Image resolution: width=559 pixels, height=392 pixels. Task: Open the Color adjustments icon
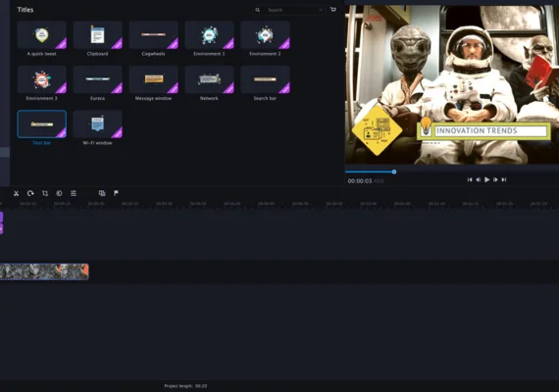coord(59,193)
